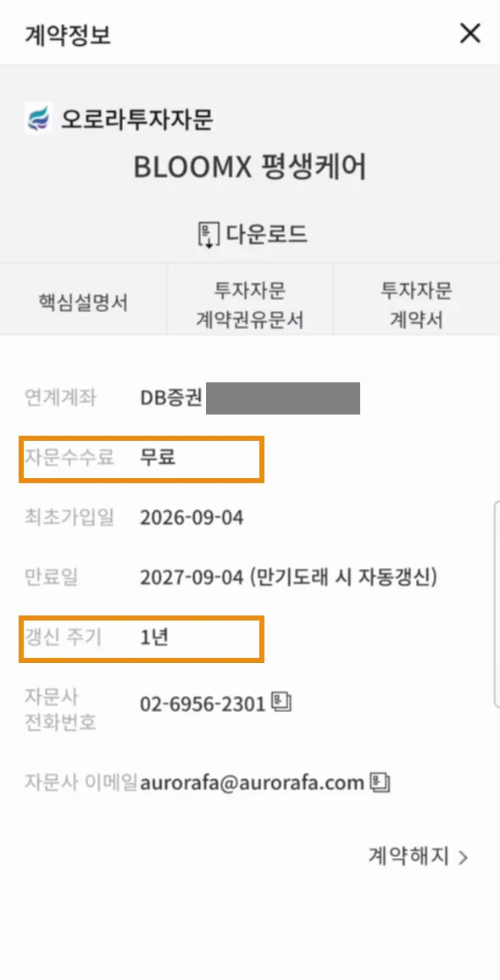Open the 투자자문 계약권유문서 tab

pyautogui.click(x=250, y=304)
